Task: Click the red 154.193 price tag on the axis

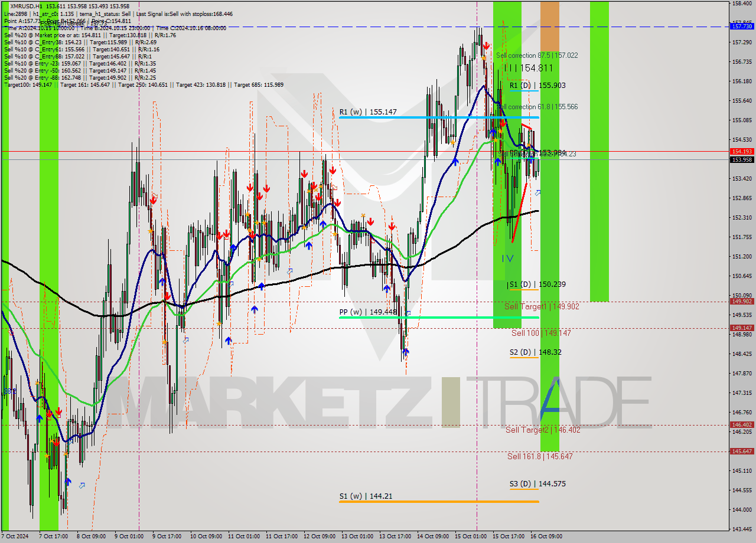Action: pyautogui.click(x=742, y=152)
